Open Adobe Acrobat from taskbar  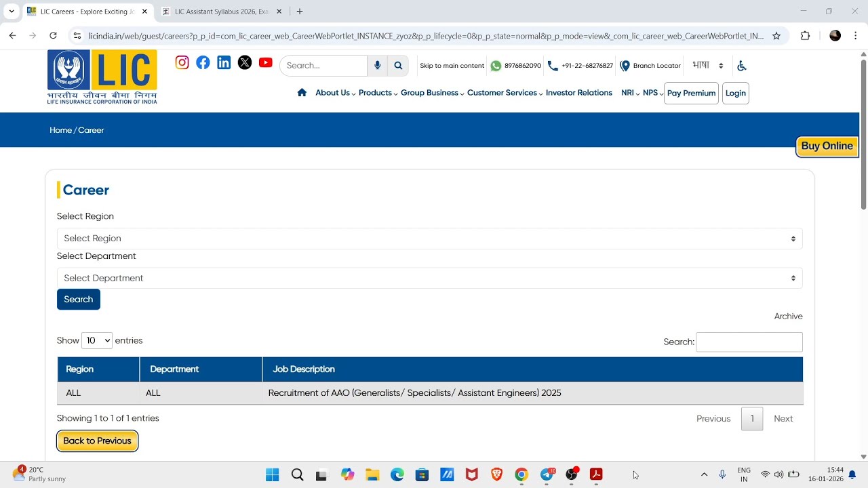click(596, 474)
